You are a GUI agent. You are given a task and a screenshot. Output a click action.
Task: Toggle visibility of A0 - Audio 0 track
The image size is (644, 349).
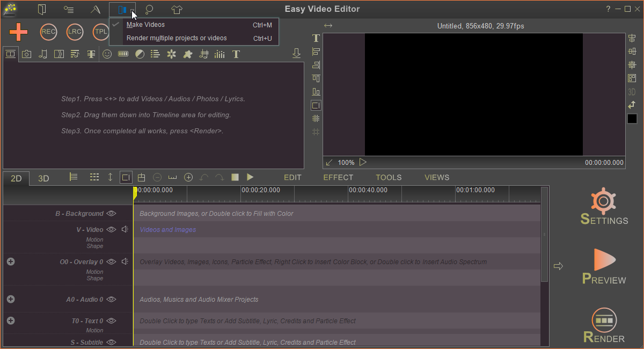coord(111,299)
